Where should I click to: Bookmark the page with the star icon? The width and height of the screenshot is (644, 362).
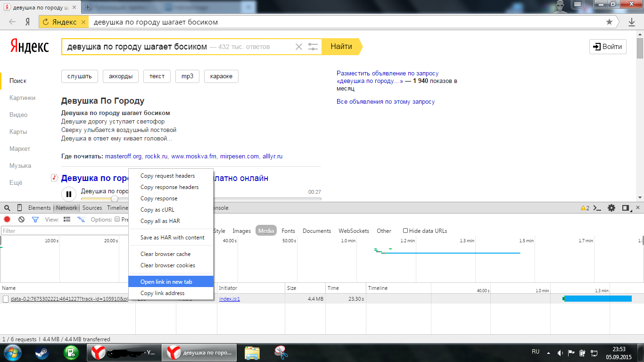pos(609,22)
